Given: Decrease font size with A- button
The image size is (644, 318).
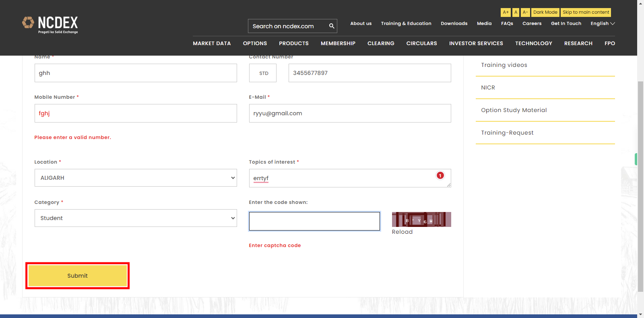Looking at the screenshot, I should click(525, 12).
